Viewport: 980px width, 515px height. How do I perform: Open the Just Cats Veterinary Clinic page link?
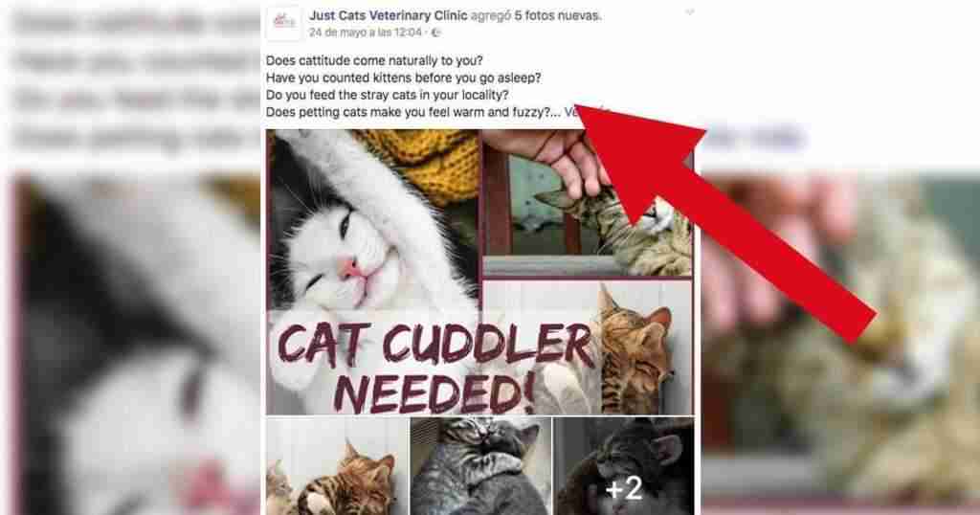pos(388,15)
